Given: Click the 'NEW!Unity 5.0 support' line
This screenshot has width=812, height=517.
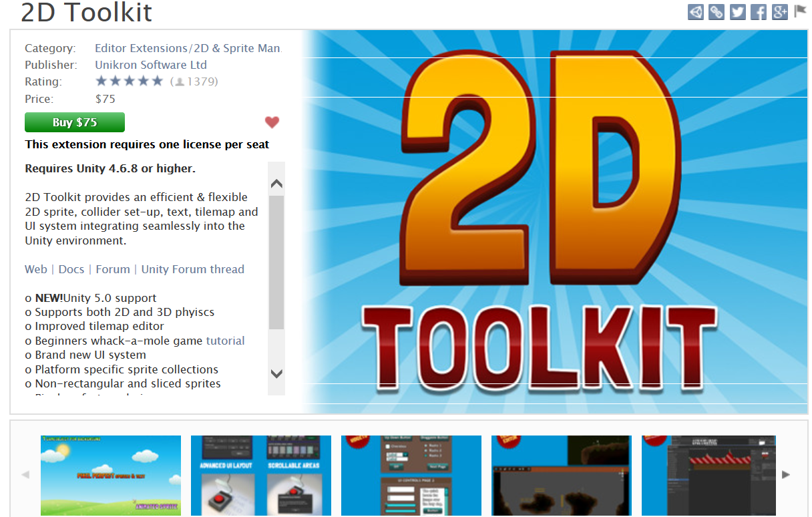Looking at the screenshot, I should 91,298.
